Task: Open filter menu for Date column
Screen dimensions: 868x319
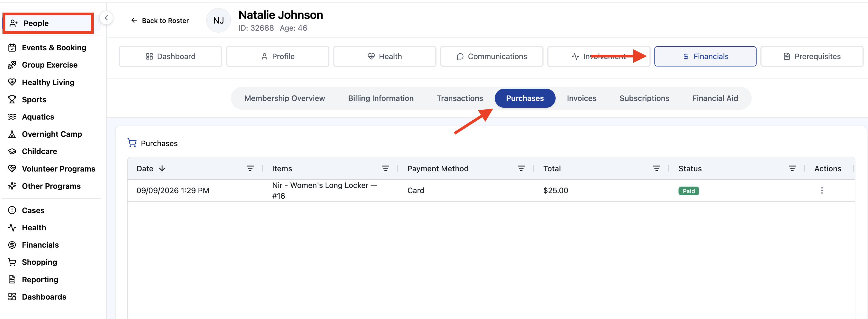Action: point(250,168)
